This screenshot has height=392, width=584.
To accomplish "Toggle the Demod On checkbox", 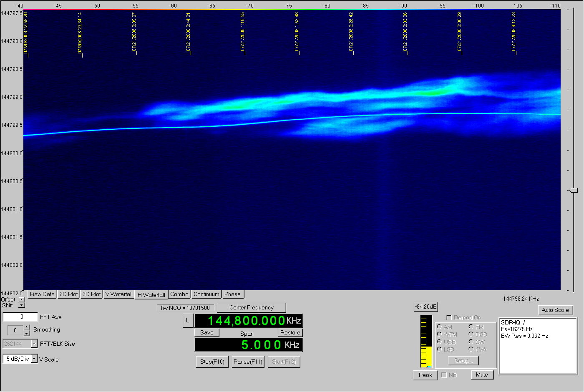I will pos(449,318).
